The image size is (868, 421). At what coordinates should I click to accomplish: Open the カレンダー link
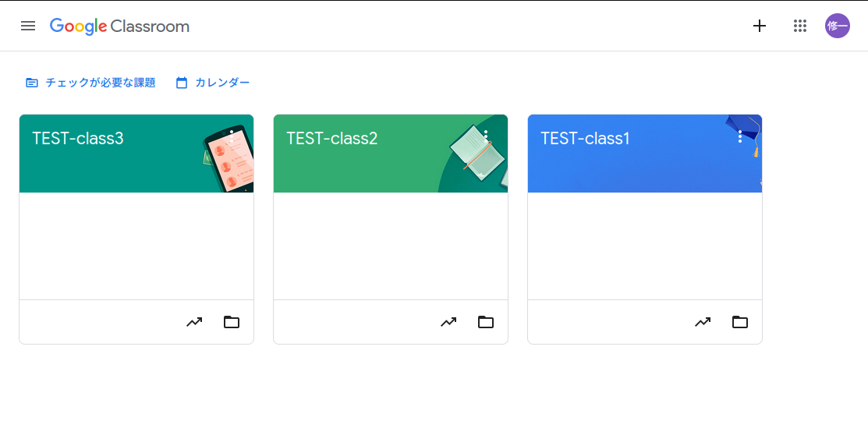pyautogui.click(x=213, y=83)
